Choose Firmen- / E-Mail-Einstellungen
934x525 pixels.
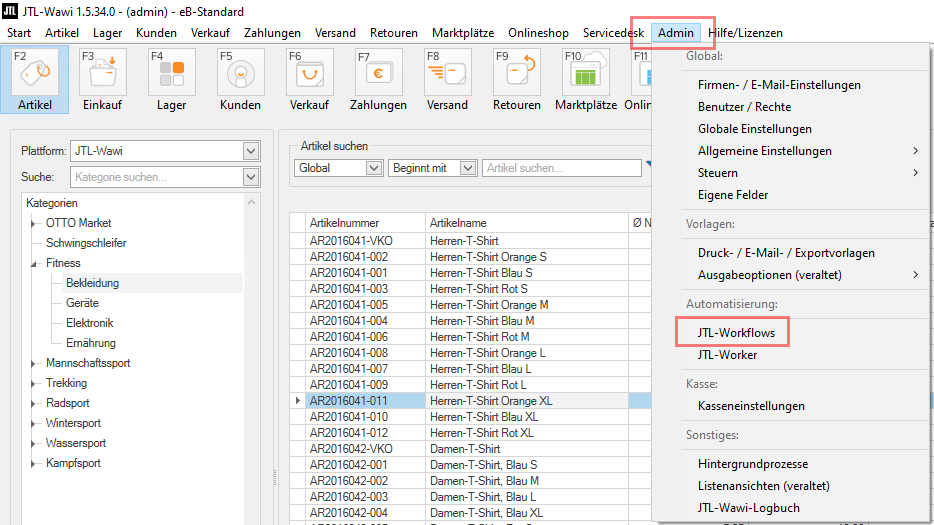pos(779,85)
